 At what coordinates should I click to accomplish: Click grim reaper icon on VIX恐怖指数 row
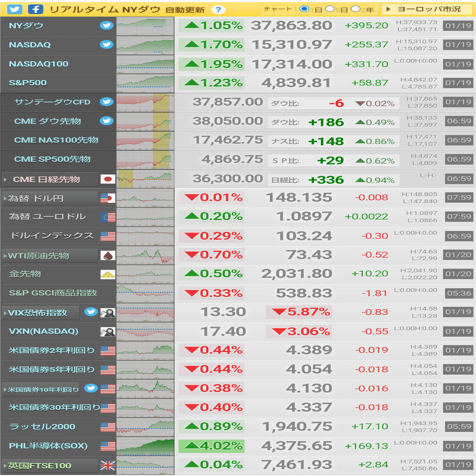[108, 313]
